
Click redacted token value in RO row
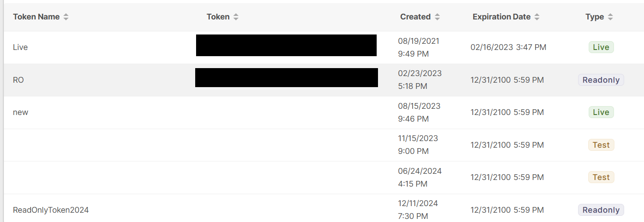click(286, 77)
